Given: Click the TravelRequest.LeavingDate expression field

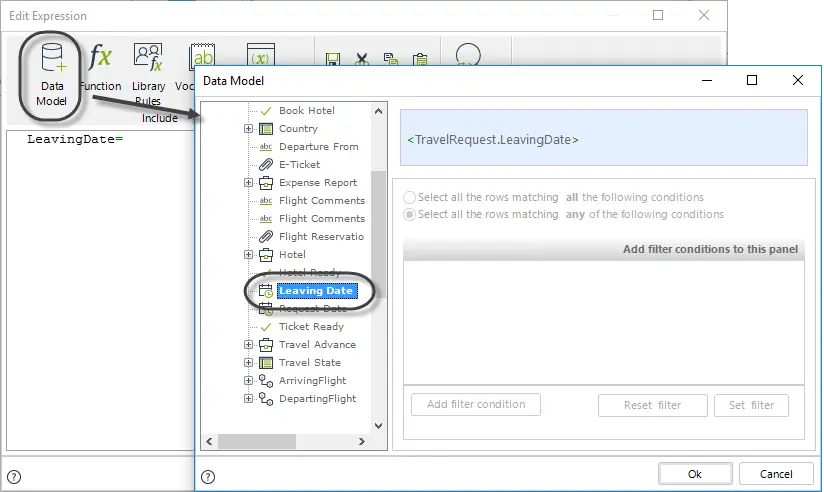Looking at the screenshot, I should point(604,138).
